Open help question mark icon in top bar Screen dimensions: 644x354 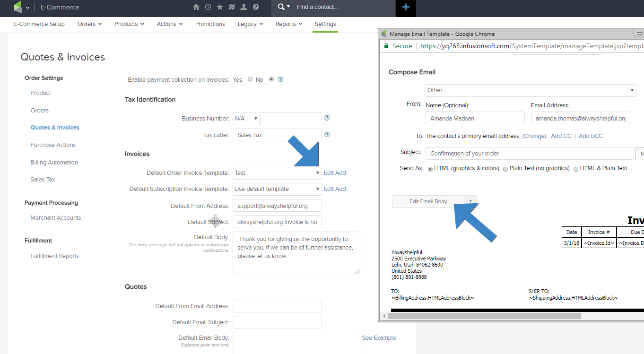tap(256, 7)
